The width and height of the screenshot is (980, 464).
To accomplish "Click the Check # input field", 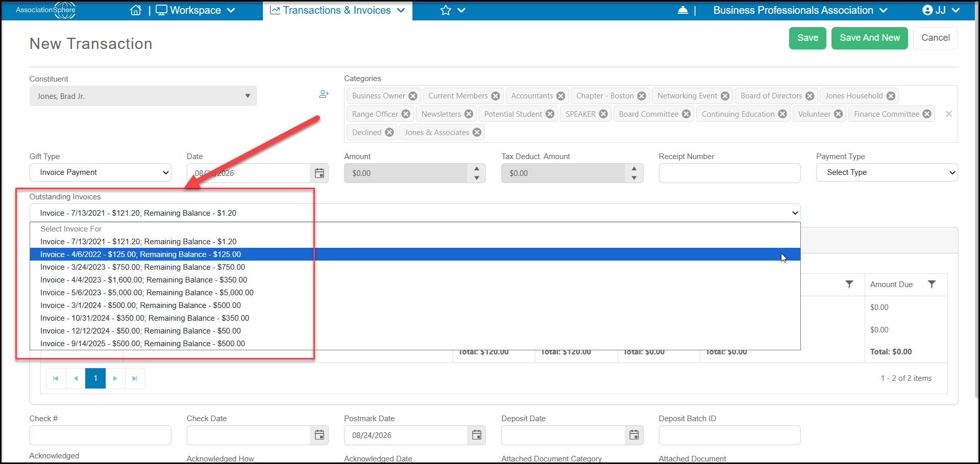I will pos(101,435).
